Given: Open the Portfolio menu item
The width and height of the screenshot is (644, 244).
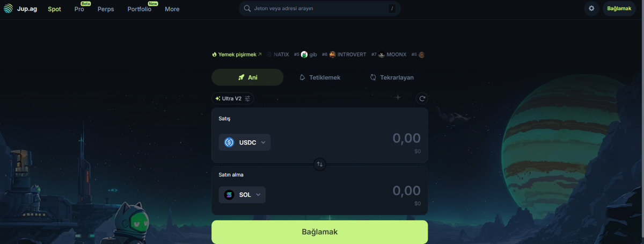Looking at the screenshot, I should tap(140, 9).
